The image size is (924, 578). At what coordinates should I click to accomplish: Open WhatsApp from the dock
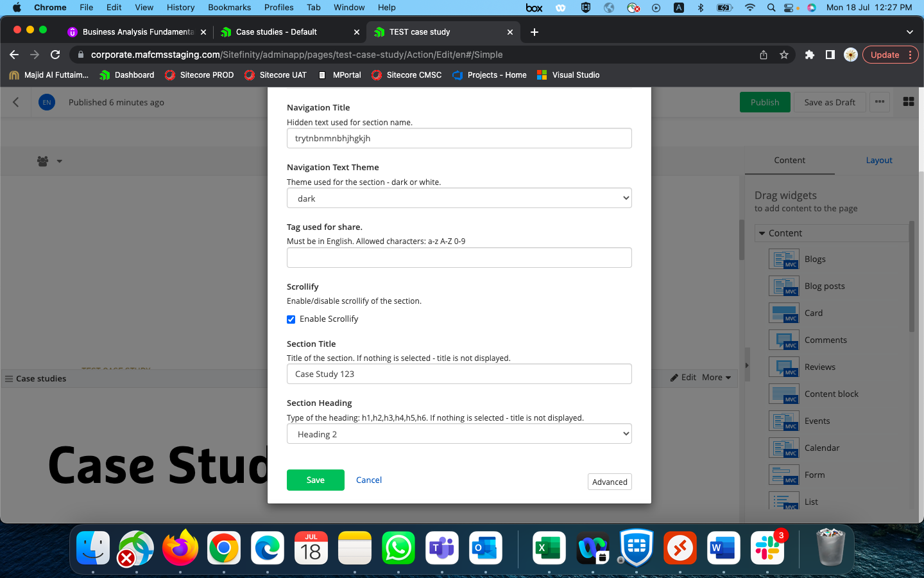point(398,548)
